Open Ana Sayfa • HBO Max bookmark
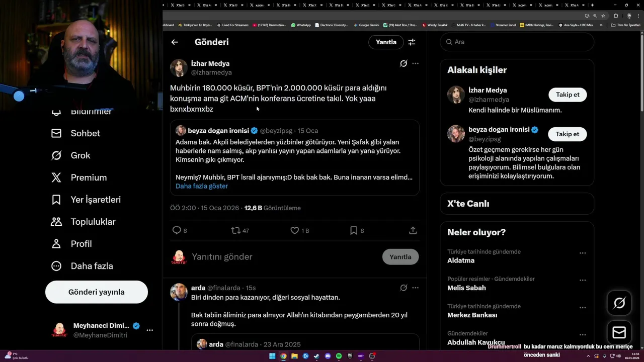 tap(576, 25)
